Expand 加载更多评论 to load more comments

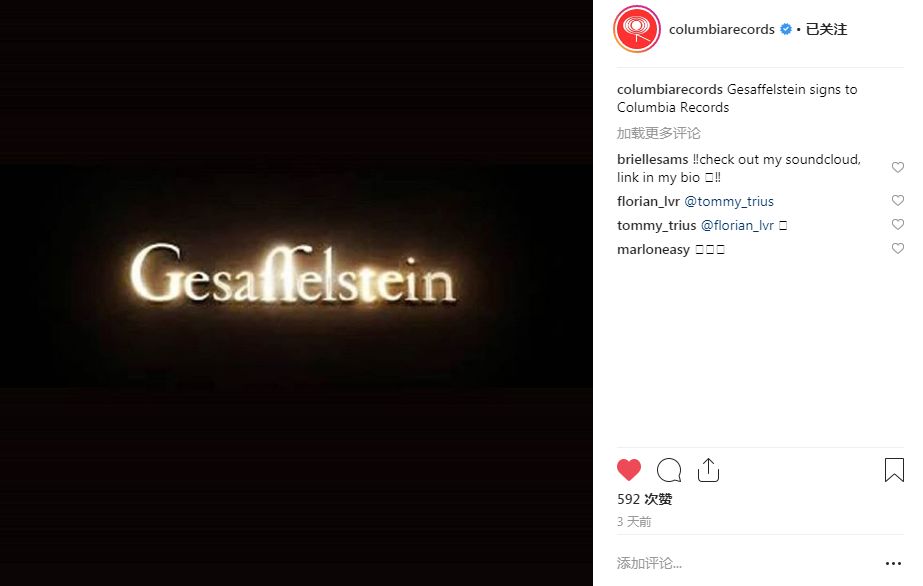click(659, 134)
